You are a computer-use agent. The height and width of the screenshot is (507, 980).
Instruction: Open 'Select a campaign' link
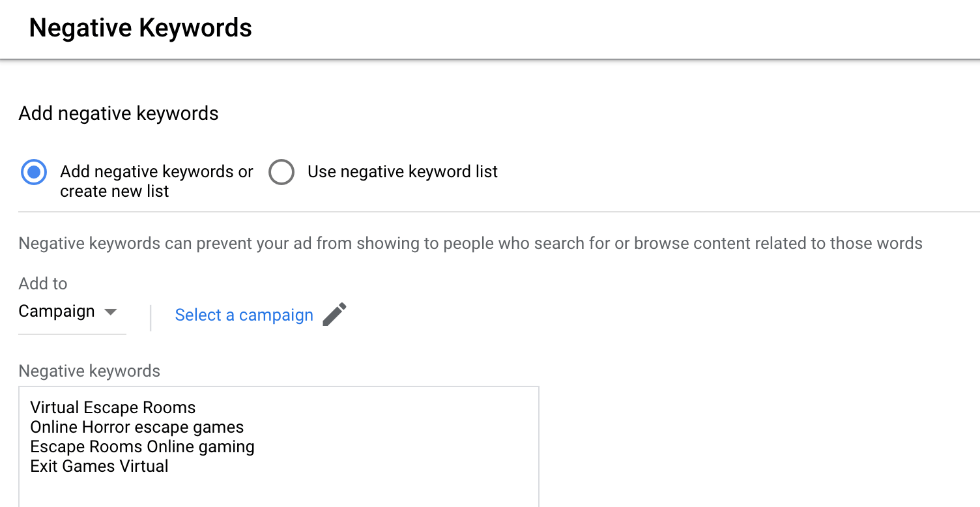[x=244, y=315]
